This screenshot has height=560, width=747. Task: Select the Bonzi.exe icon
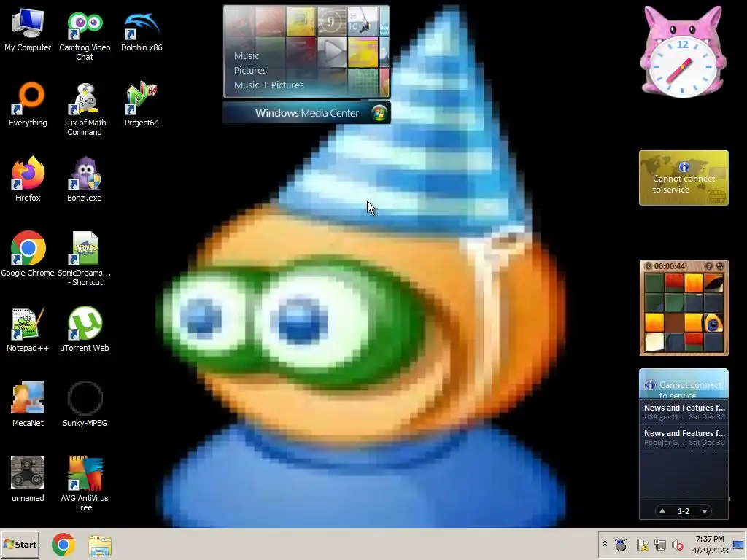click(x=85, y=179)
